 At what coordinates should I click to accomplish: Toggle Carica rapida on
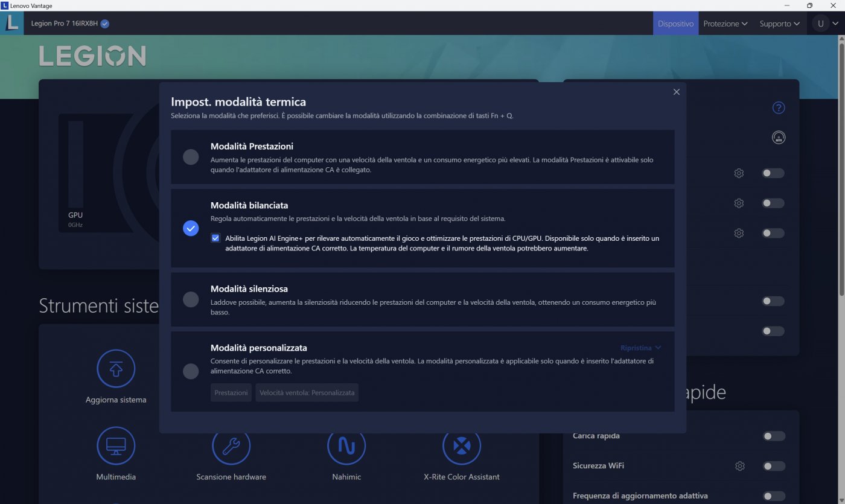click(x=773, y=435)
